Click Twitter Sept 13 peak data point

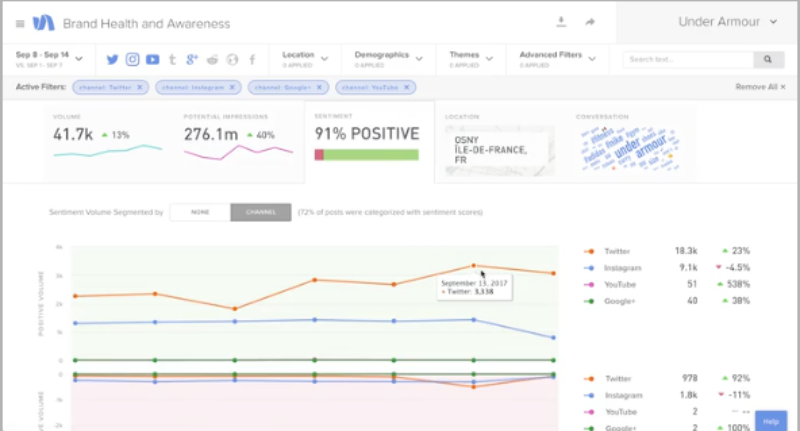coord(473,266)
